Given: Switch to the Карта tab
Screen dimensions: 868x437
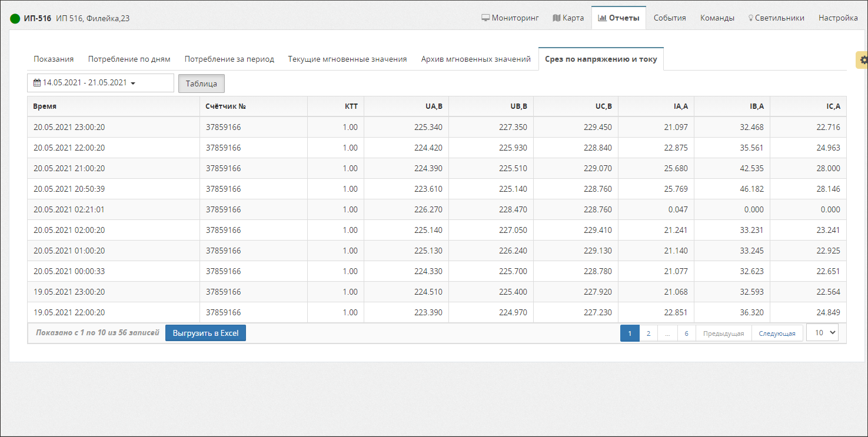Looking at the screenshot, I should (x=568, y=18).
